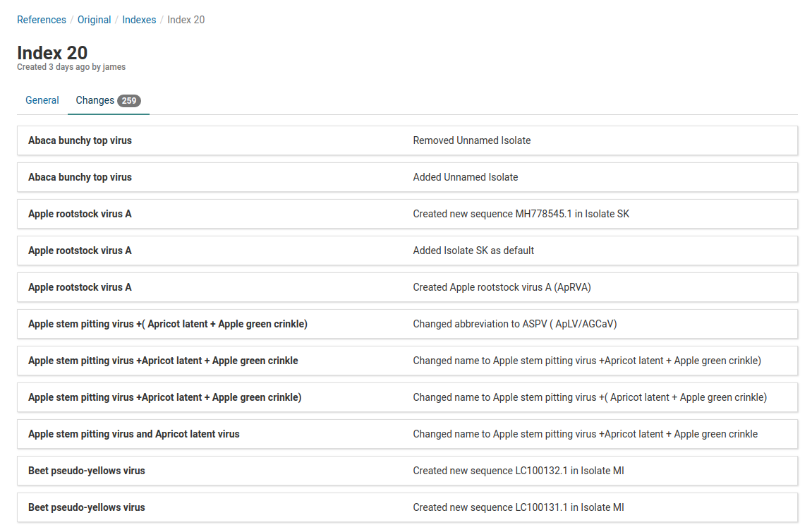The height and width of the screenshot is (525, 812).
Task: Click the Added Isolate SK as default row
Action: click(x=407, y=251)
